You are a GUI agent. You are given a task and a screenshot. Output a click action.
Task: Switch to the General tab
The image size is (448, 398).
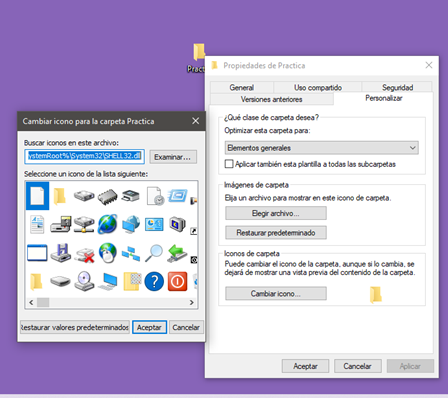[242, 88]
